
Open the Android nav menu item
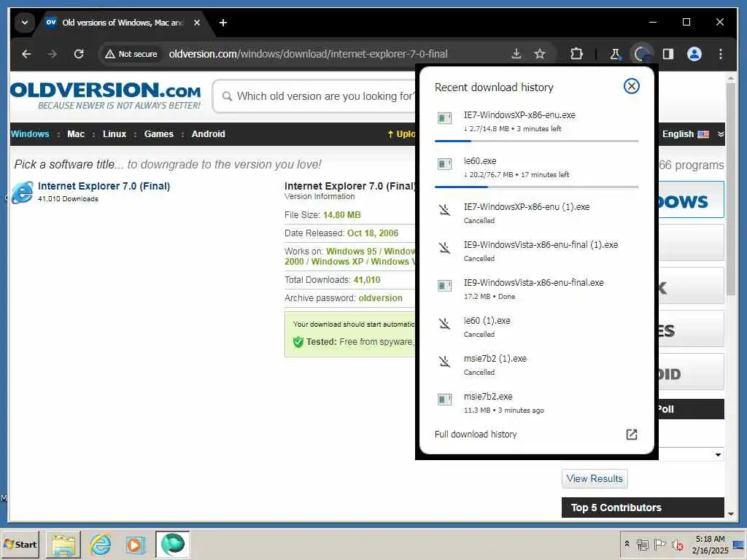208,134
